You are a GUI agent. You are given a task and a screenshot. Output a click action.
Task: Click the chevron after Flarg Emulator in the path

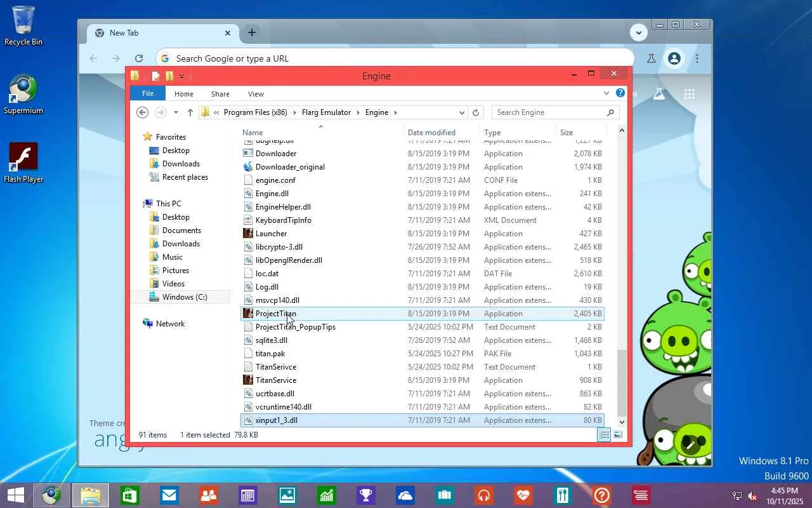358,112
